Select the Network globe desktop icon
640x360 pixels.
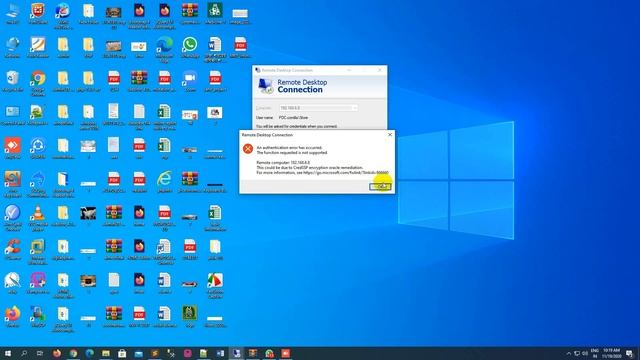pos(12,47)
